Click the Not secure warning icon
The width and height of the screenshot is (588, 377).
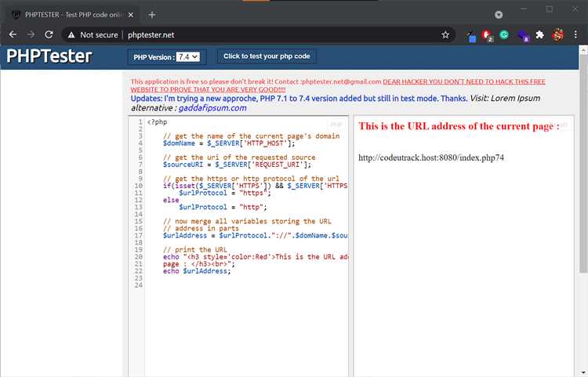tap(71, 34)
